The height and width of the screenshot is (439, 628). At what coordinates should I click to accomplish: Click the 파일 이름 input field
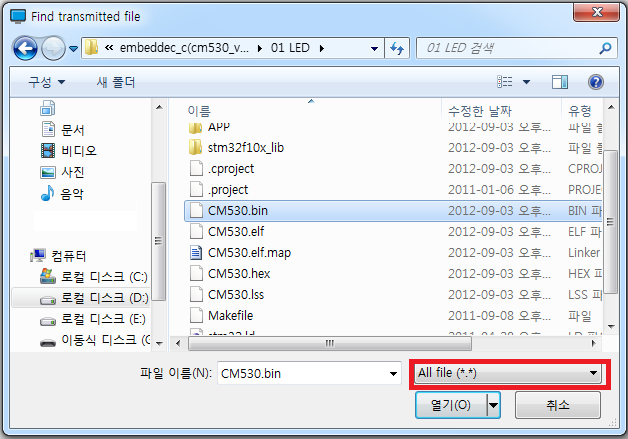coord(304,374)
